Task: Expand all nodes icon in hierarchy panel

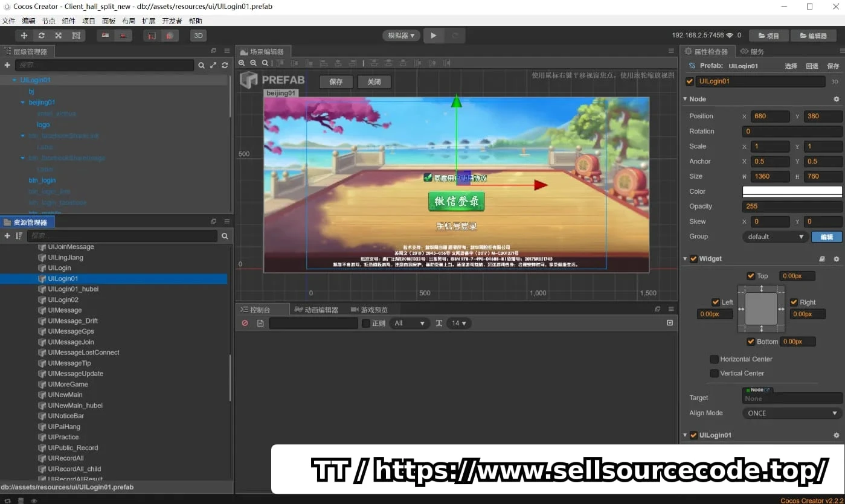Action: (x=213, y=65)
